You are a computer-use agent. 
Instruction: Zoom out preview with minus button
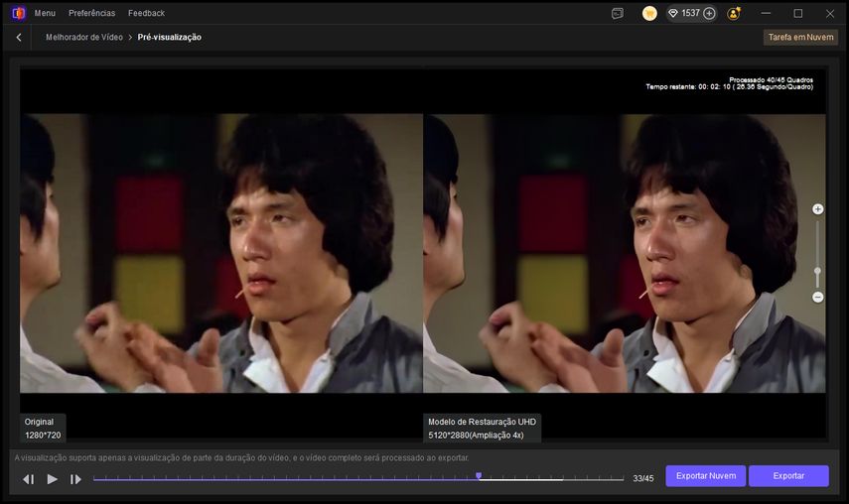click(x=817, y=297)
